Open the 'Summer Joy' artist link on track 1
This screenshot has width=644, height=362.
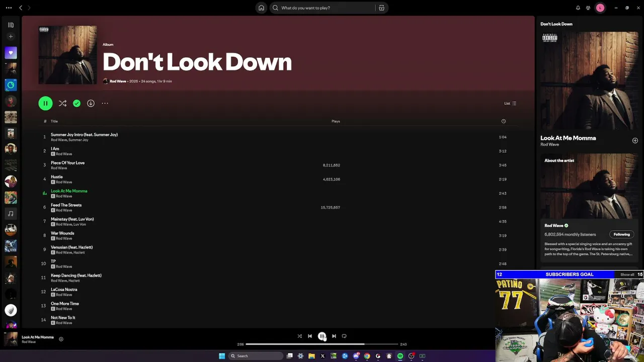[78, 140]
